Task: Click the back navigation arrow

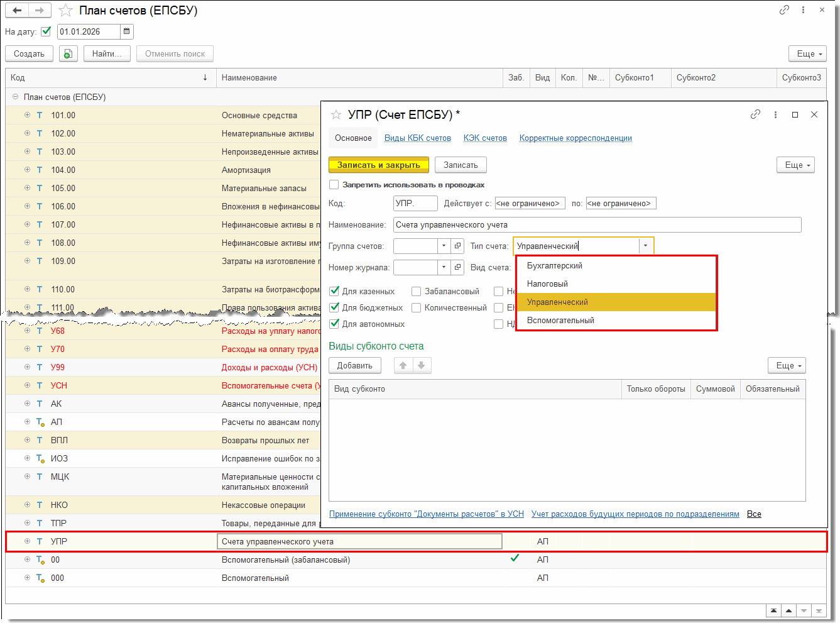Action: pyautogui.click(x=17, y=10)
